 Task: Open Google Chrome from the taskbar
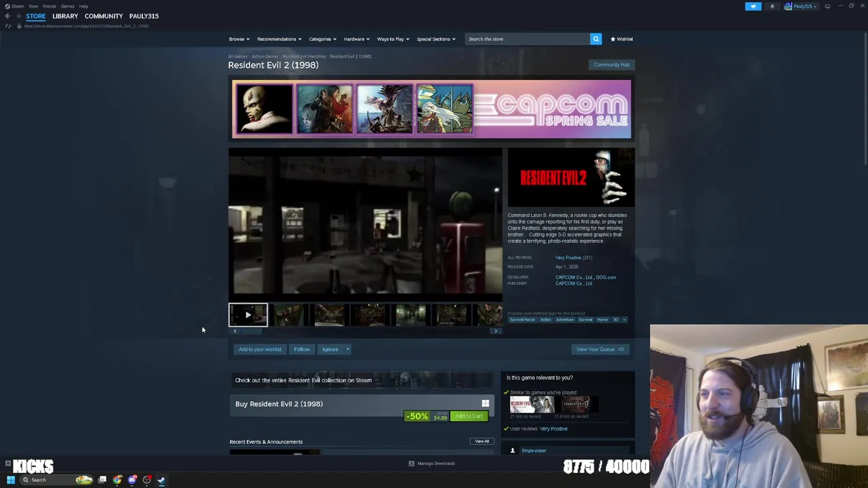(x=117, y=480)
